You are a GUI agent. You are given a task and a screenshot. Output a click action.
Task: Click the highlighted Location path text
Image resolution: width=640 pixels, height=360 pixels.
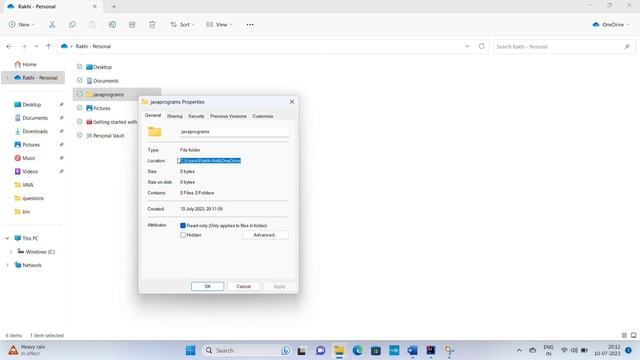(x=210, y=161)
